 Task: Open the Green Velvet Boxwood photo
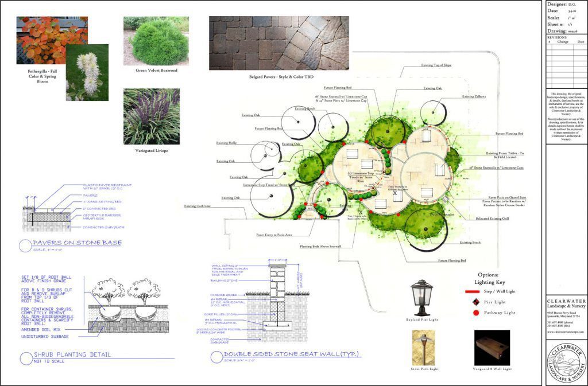156,41
